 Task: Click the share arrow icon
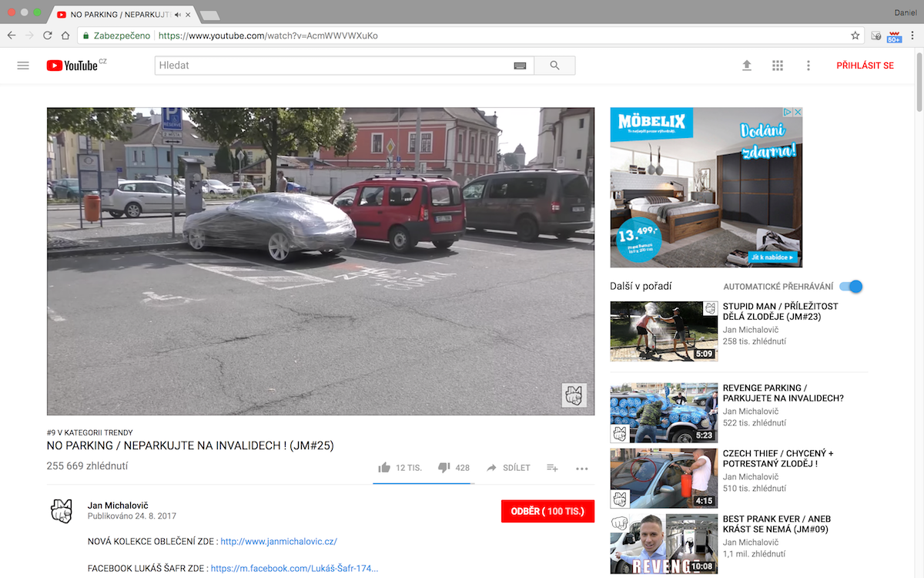492,468
